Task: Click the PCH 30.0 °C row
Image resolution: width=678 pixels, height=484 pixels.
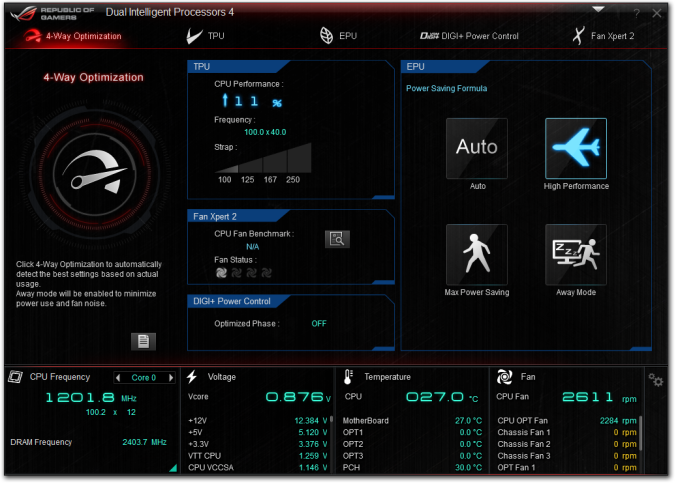Action: click(412, 468)
